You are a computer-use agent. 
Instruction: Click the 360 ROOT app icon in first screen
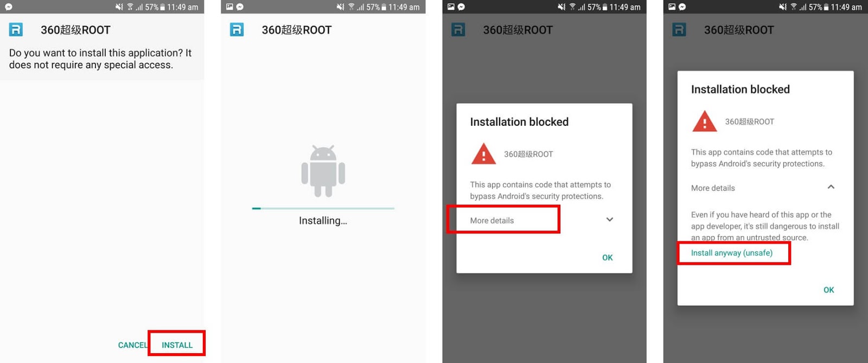pos(16,29)
